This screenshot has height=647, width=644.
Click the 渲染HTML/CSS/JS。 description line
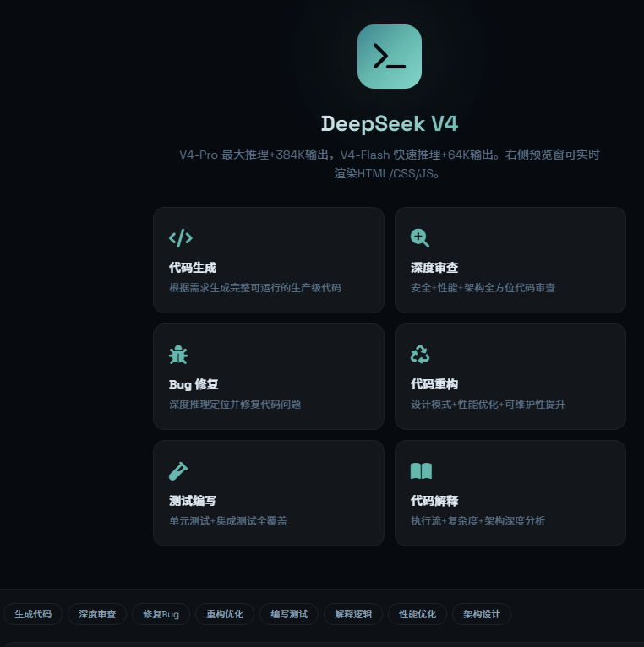point(386,173)
